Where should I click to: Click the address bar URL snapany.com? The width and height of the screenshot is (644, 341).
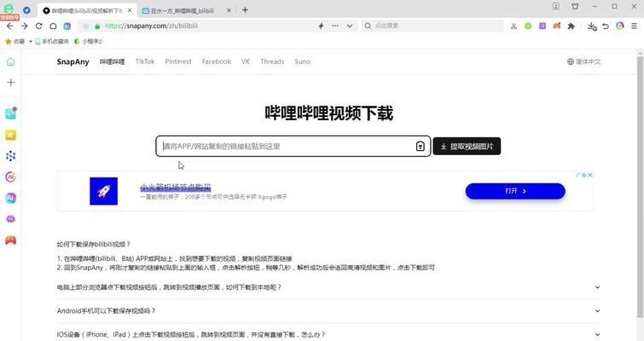coord(151,26)
